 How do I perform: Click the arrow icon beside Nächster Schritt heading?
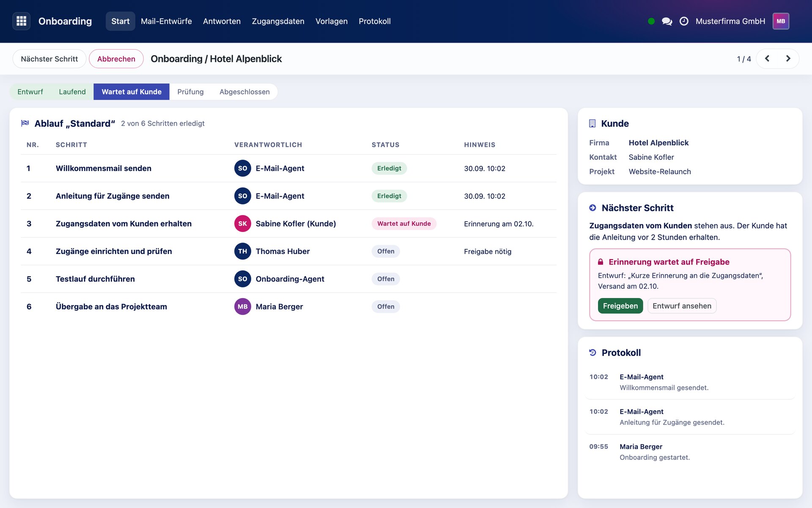pyautogui.click(x=593, y=208)
